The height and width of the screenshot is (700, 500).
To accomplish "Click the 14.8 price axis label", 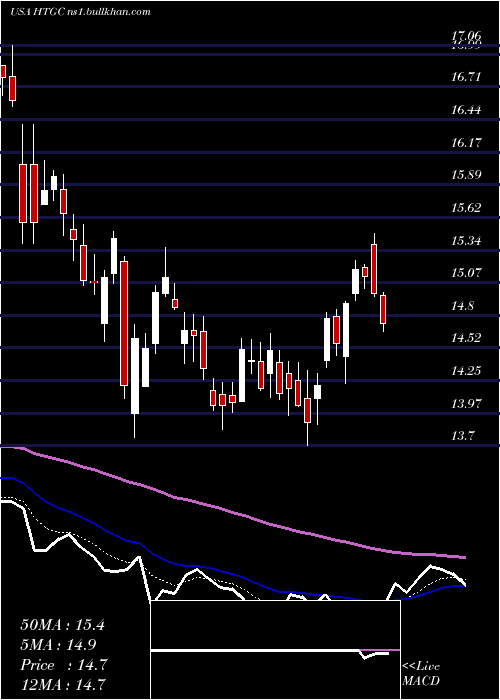I will point(462,306).
